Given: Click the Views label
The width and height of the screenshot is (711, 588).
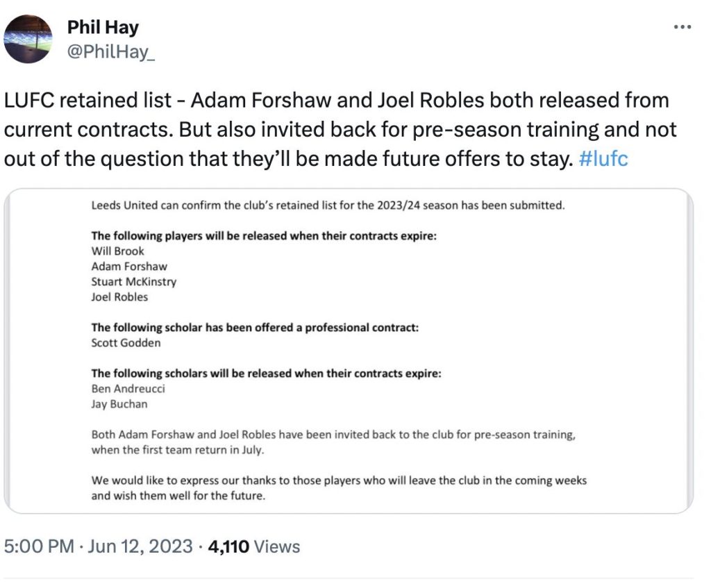Looking at the screenshot, I should [x=277, y=546].
